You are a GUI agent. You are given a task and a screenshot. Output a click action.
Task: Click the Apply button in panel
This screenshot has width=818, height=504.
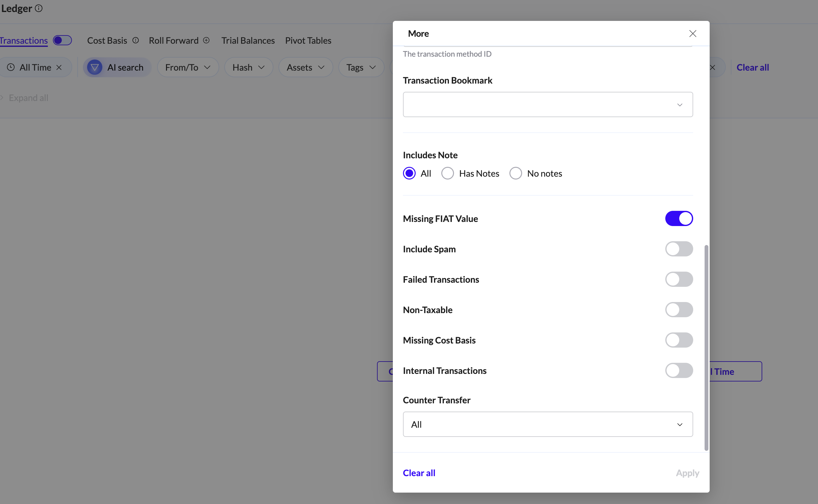pos(687,473)
